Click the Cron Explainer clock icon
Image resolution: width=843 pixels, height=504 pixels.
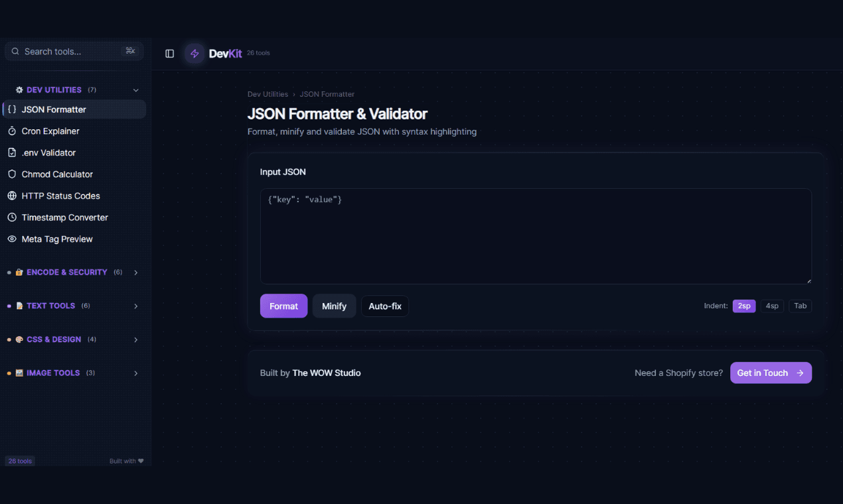[11, 131]
